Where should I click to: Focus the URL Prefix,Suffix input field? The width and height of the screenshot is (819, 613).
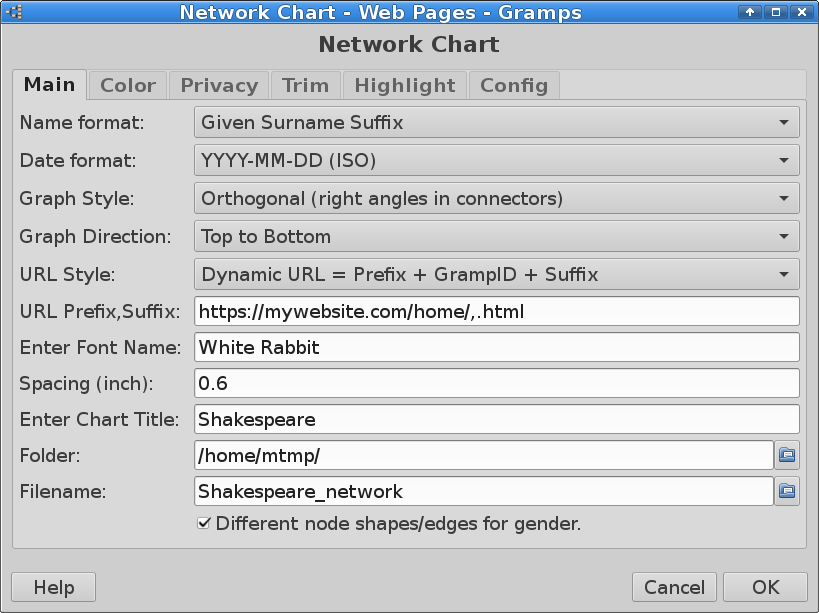coord(497,312)
